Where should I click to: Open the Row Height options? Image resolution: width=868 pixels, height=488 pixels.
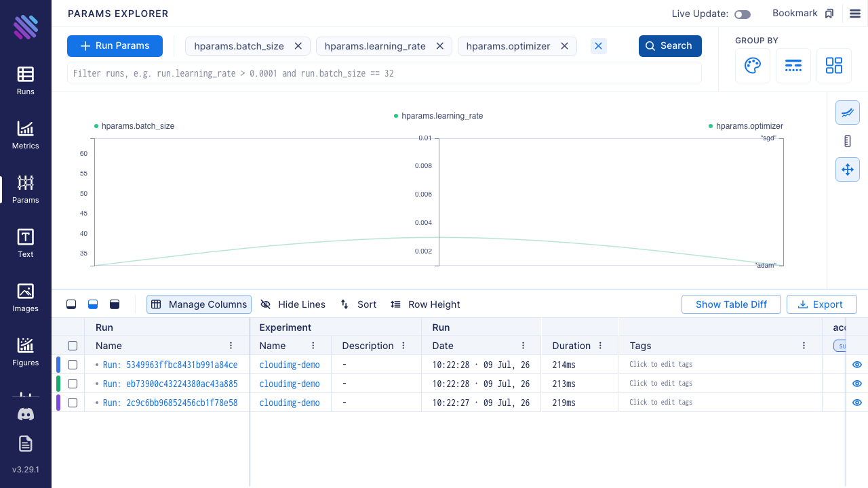tap(425, 304)
